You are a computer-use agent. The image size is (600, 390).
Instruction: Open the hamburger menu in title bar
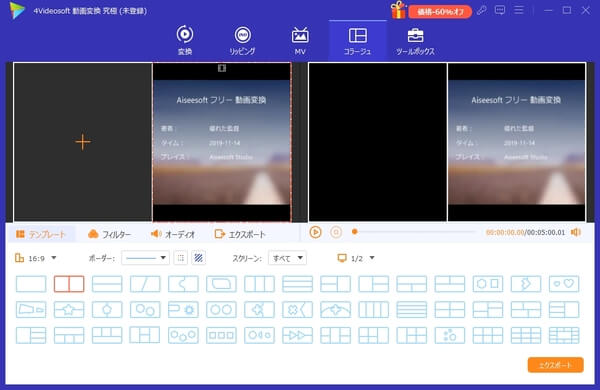click(518, 10)
